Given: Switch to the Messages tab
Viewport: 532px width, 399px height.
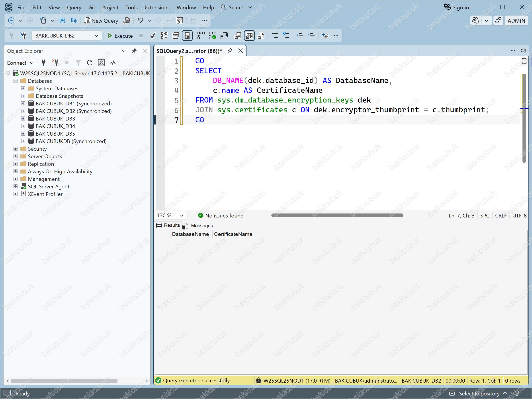Looking at the screenshot, I should (198, 226).
